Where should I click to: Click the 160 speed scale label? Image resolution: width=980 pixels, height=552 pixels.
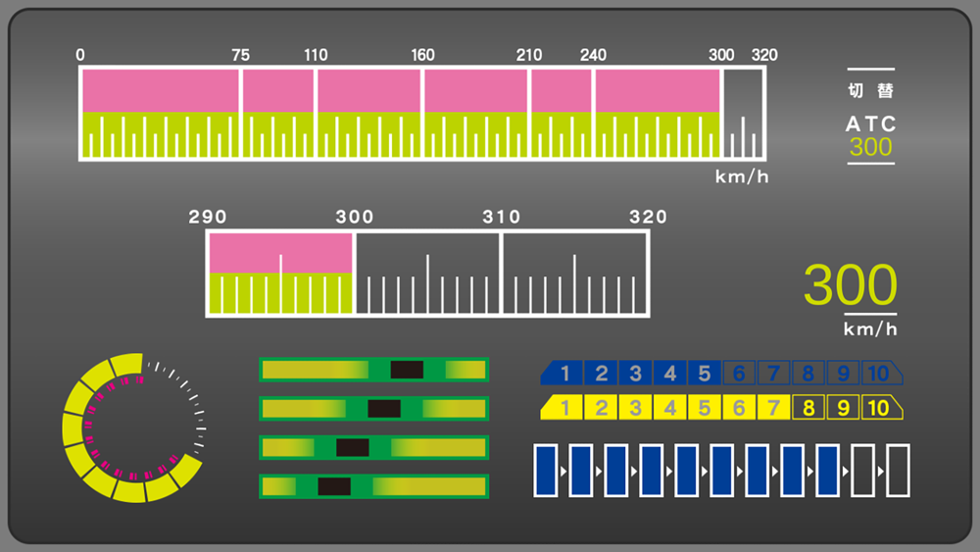pos(422,55)
